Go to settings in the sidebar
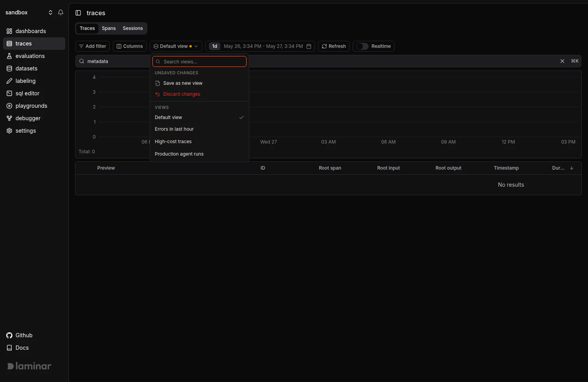 [34, 131]
